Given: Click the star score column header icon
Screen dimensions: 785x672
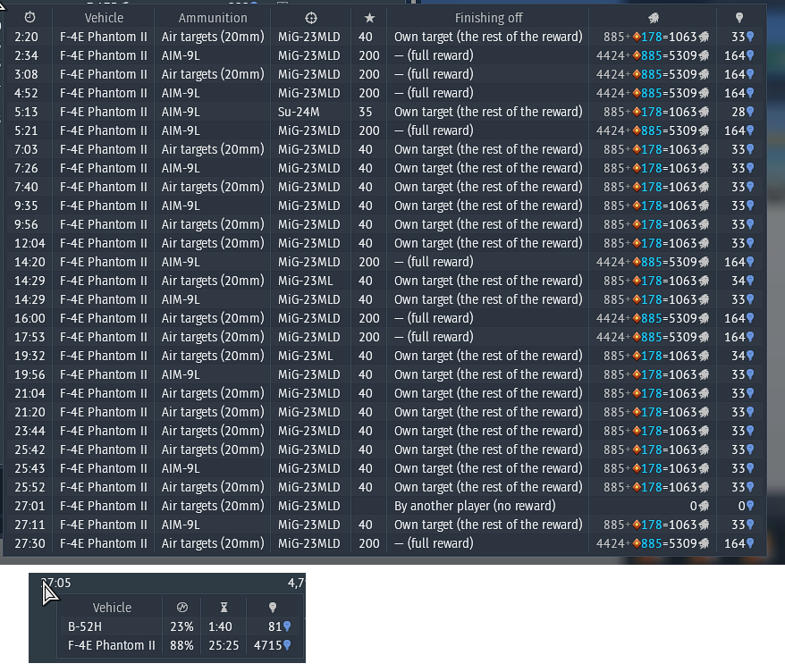Looking at the screenshot, I should tap(369, 18).
